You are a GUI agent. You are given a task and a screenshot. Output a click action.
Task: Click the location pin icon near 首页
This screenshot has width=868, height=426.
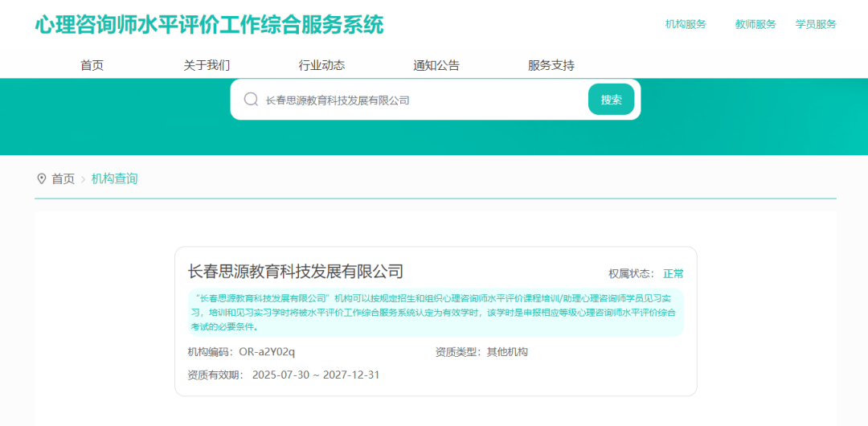tap(41, 179)
